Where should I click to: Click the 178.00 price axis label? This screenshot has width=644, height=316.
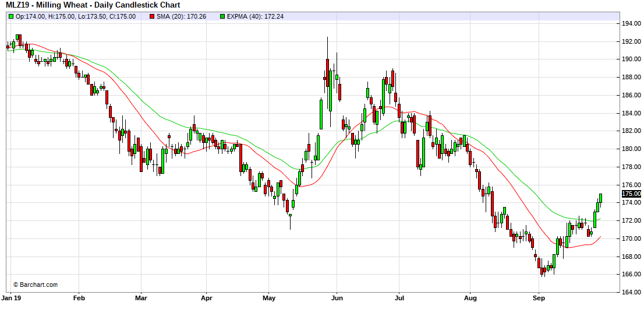[632, 167]
